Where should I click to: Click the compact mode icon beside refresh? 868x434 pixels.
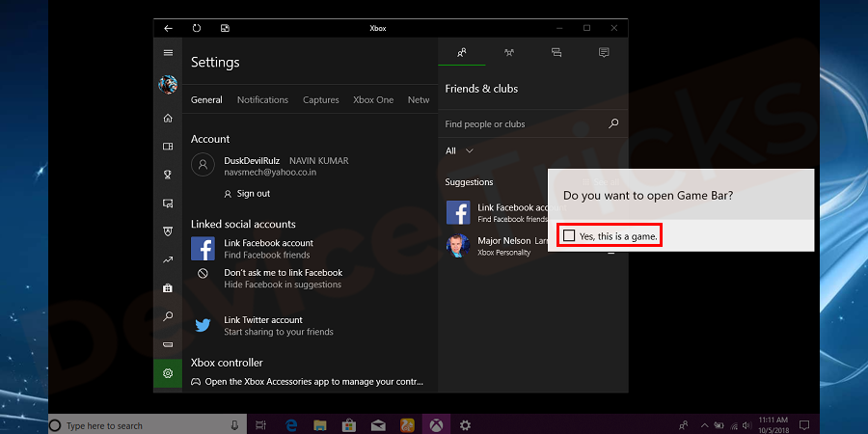[x=225, y=28]
